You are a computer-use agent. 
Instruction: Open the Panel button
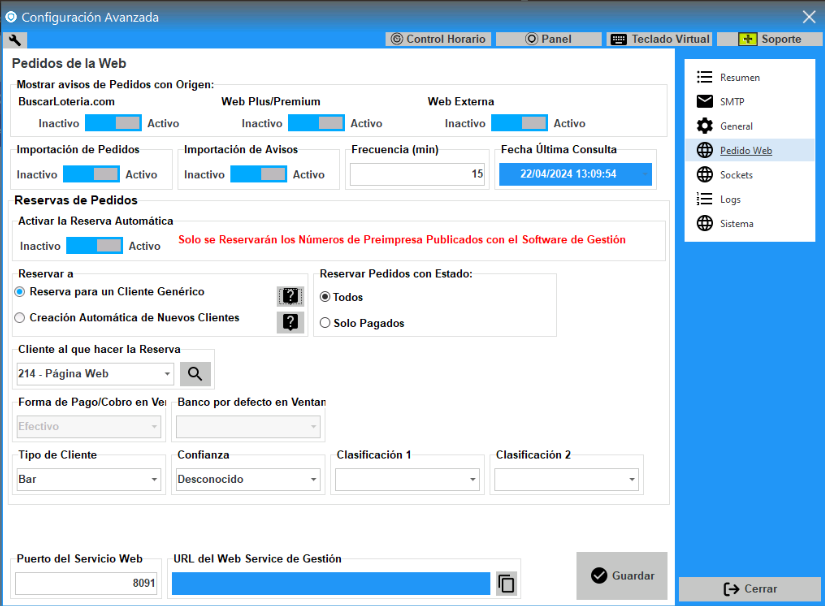point(548,39)
